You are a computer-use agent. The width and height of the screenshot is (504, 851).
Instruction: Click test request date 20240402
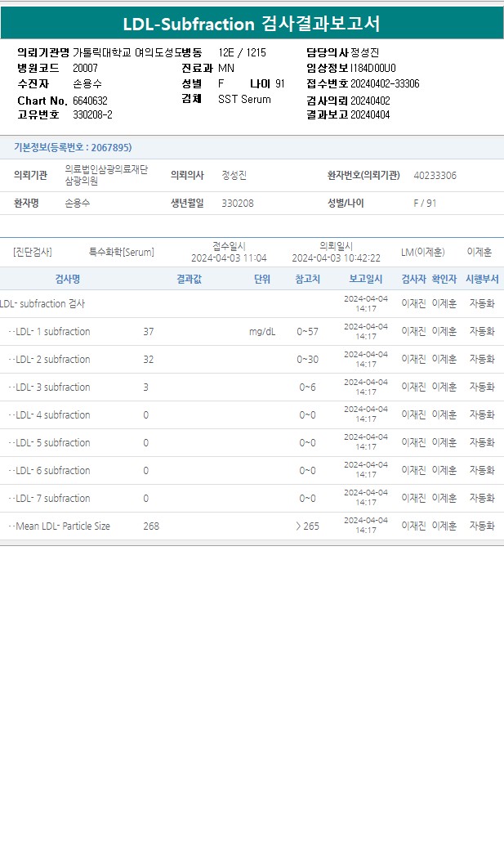[x=370, y=101]
